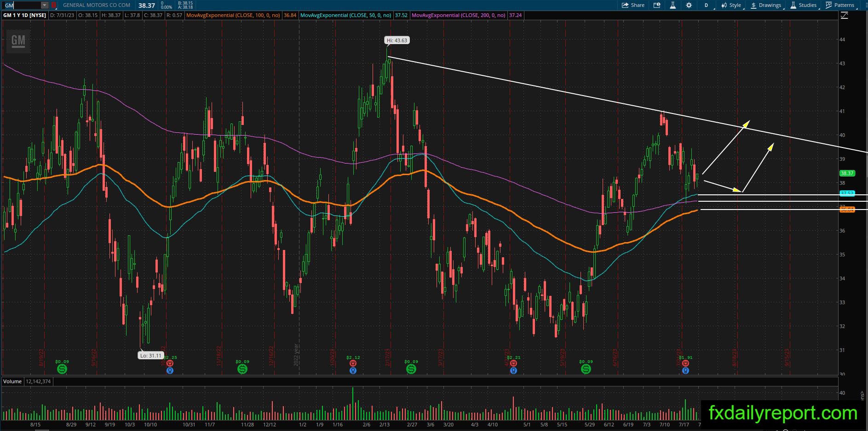
Task: Open the Studies menu
Action: 804,5
